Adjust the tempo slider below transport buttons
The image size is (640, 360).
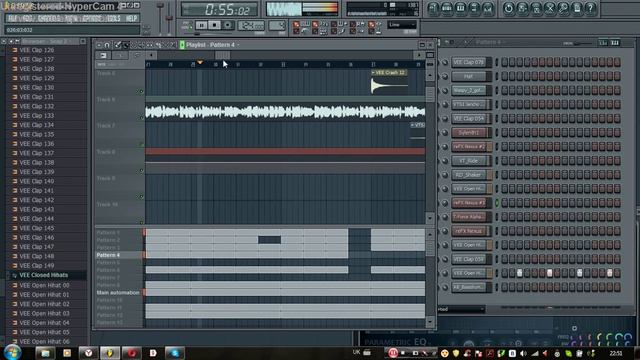(x=198, y=34)
